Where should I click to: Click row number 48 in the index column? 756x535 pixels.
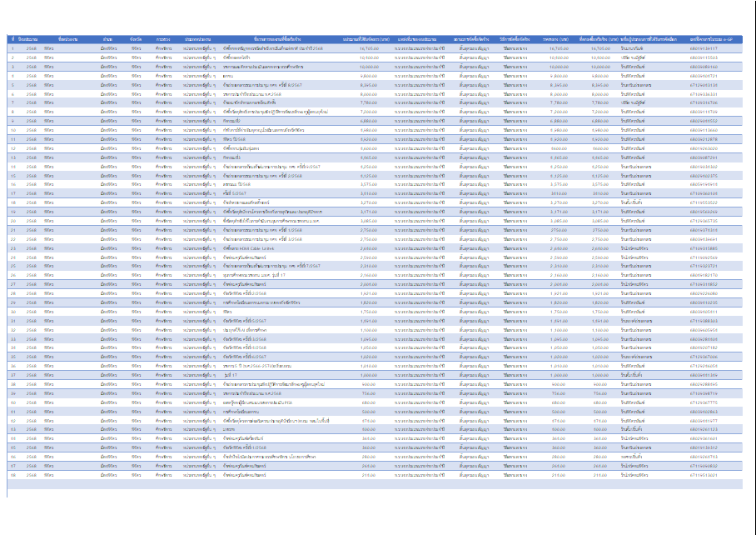(x=13, y=475)
